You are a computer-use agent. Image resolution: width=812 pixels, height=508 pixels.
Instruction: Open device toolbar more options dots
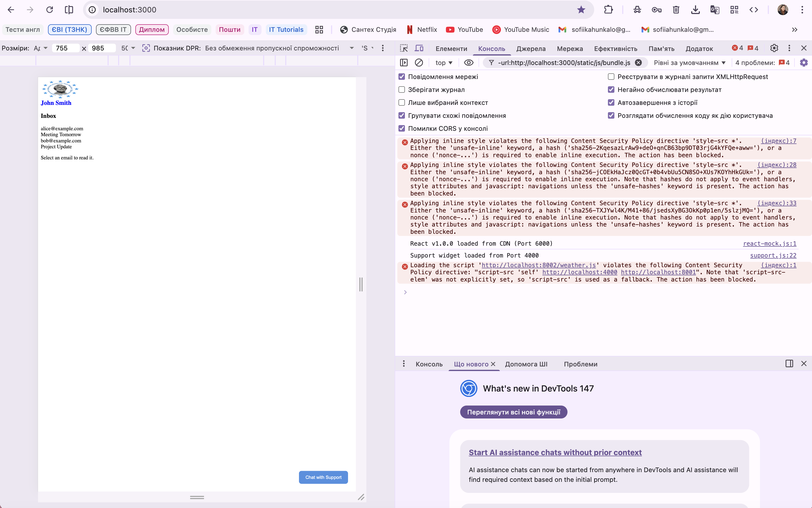click(383, 48)
